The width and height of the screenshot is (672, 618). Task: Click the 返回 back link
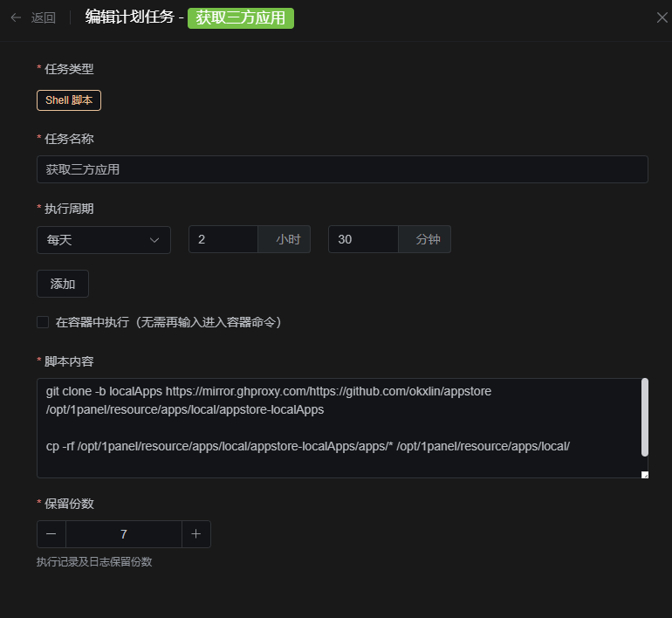44,17
